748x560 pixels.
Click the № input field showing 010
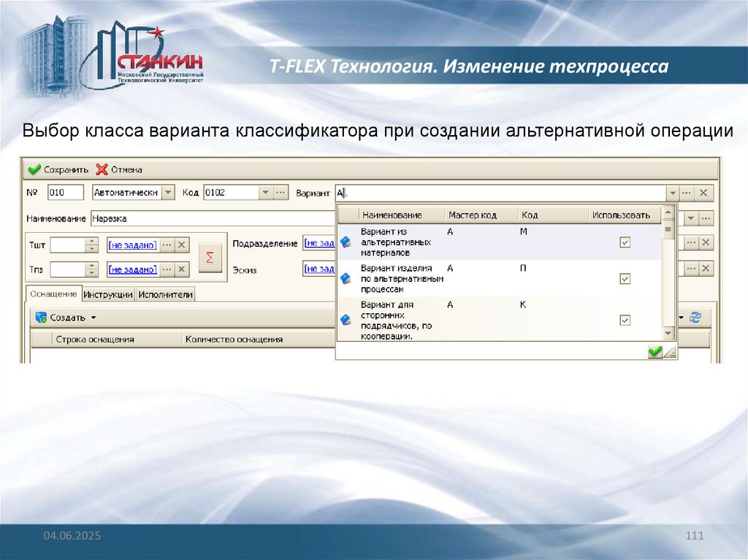(x=66, y=193)
